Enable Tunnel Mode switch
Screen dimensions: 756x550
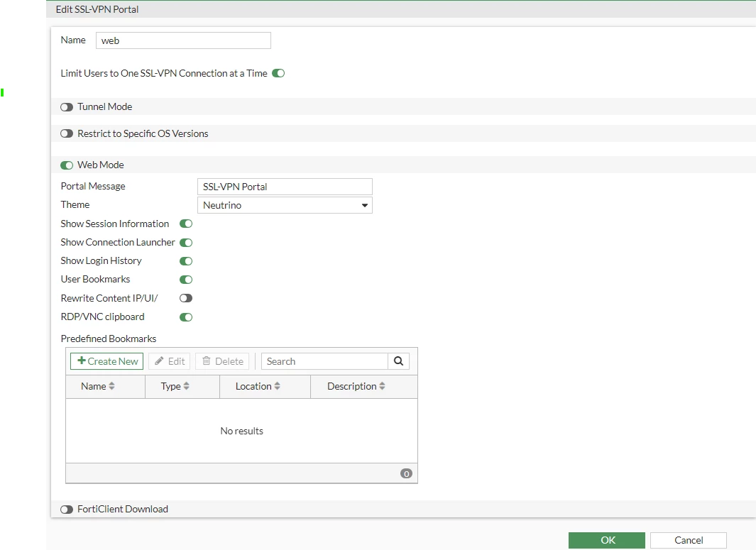67,107
